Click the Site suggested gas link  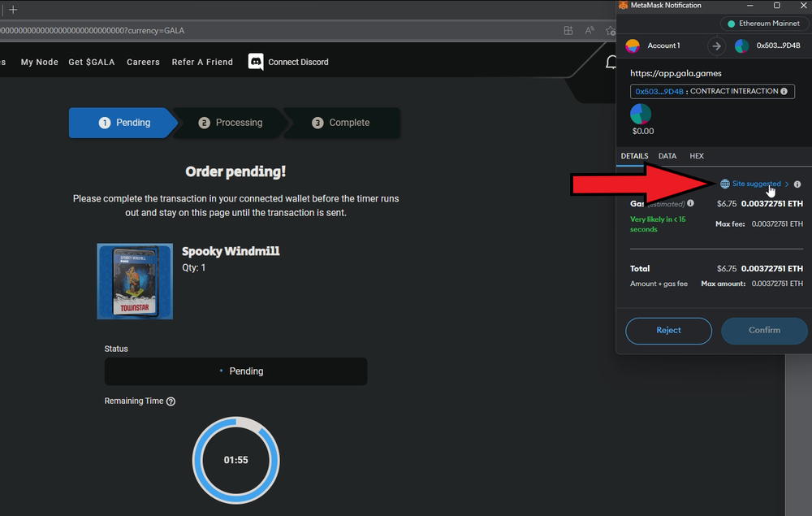point(756,184)
